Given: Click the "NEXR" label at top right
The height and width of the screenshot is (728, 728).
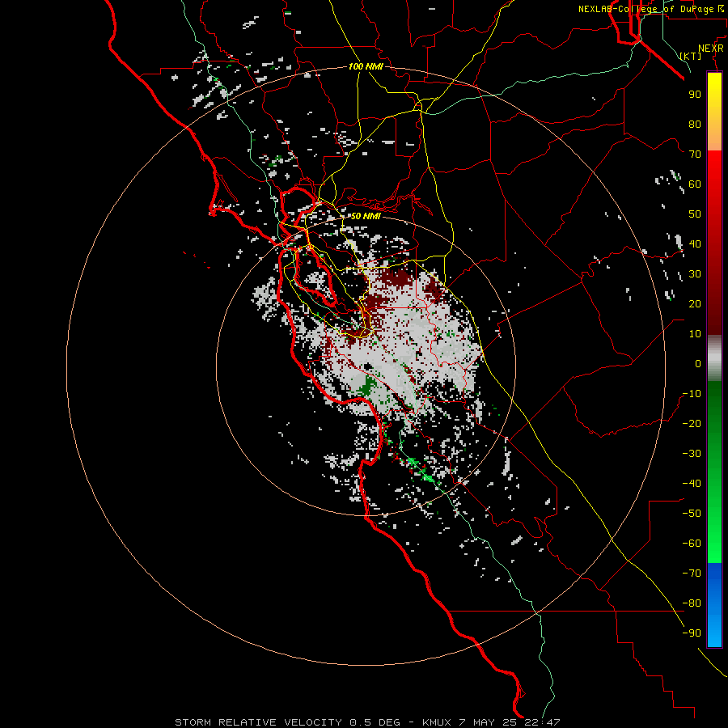Looking at the screenshot, I should click(x=710, y=49).
